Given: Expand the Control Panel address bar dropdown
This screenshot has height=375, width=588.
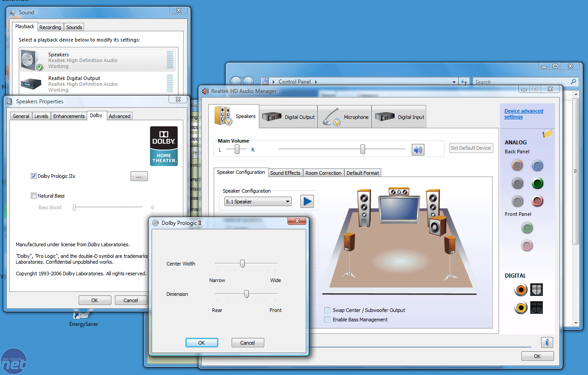Looking at the screenshot, I should point(454,82).
